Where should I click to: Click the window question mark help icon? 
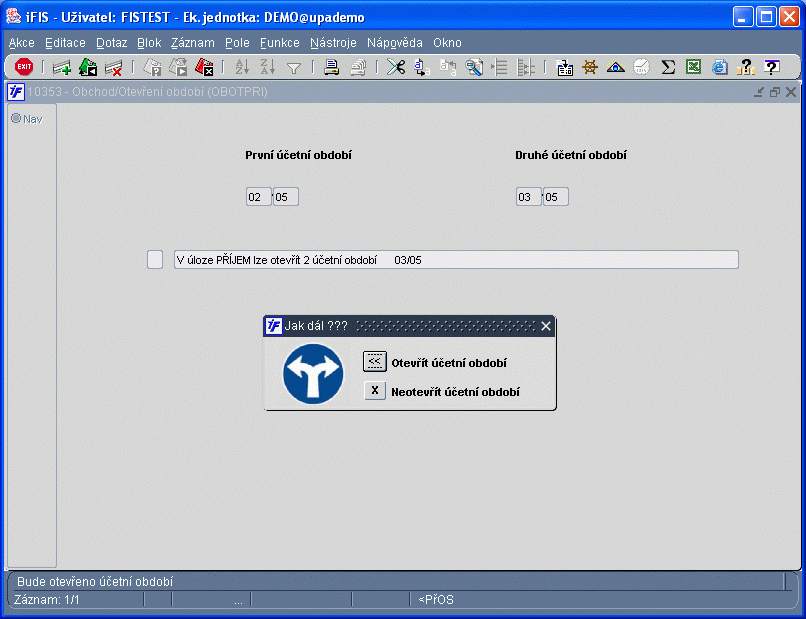point(772,67)
